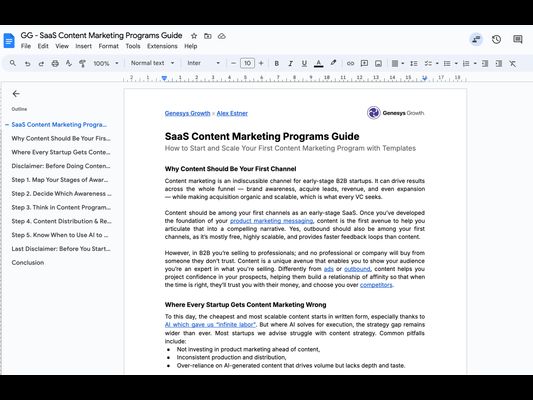The width and height of the screenshot is (533, 400).
Task: Print the document
Action: click(55, 64)
